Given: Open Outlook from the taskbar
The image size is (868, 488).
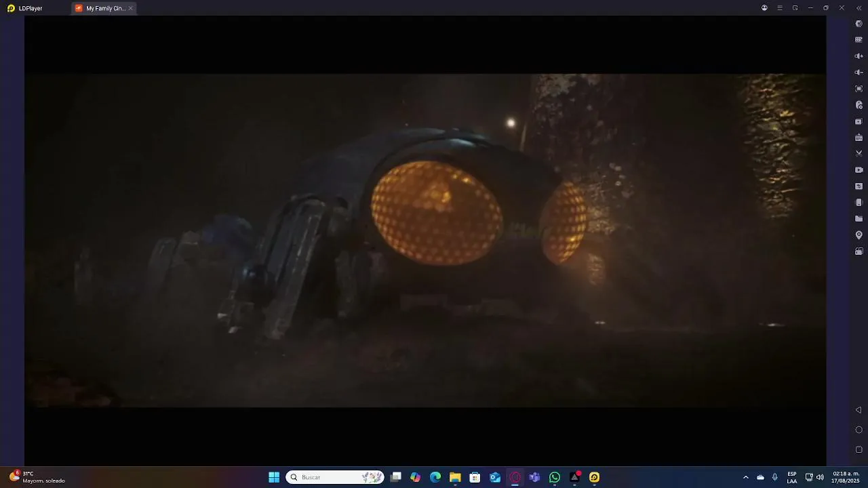Looking at the screenshot, I should tap(495, 477).
